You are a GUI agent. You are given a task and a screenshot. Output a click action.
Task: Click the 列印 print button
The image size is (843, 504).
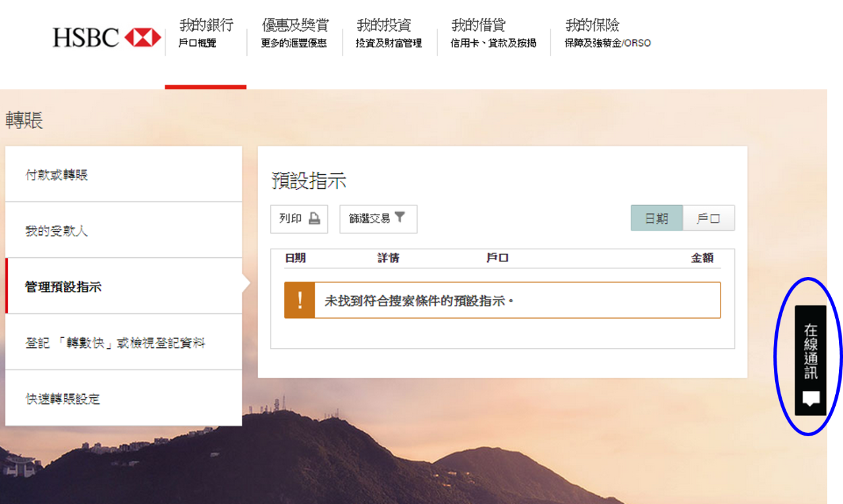click(299, 218)
